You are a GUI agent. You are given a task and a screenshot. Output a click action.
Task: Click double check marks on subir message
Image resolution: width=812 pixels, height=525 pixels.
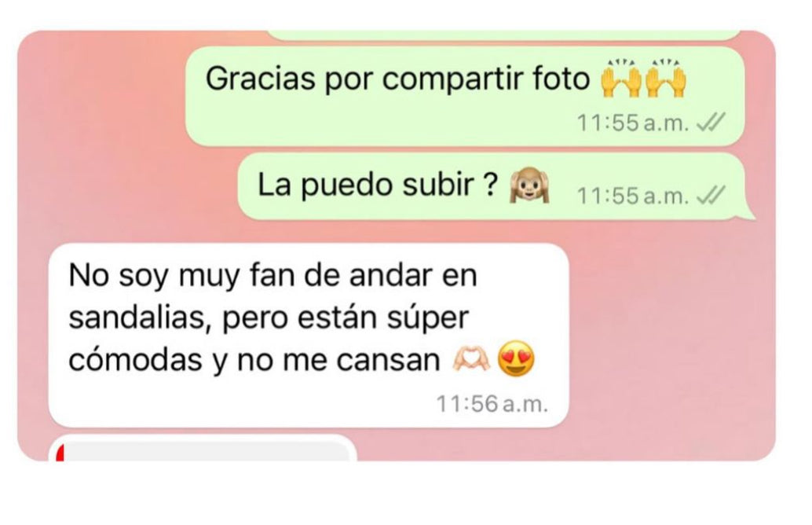[711, 195]
